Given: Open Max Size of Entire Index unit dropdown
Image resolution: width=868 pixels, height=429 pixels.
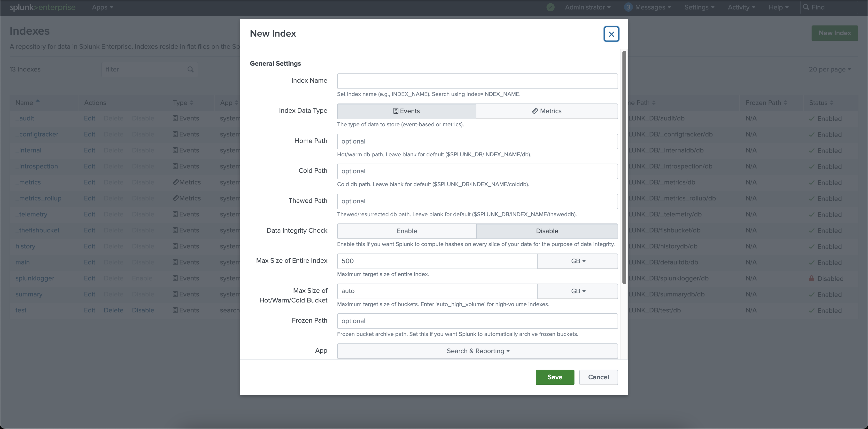Looking at the screenshot, I should (578, 261).
